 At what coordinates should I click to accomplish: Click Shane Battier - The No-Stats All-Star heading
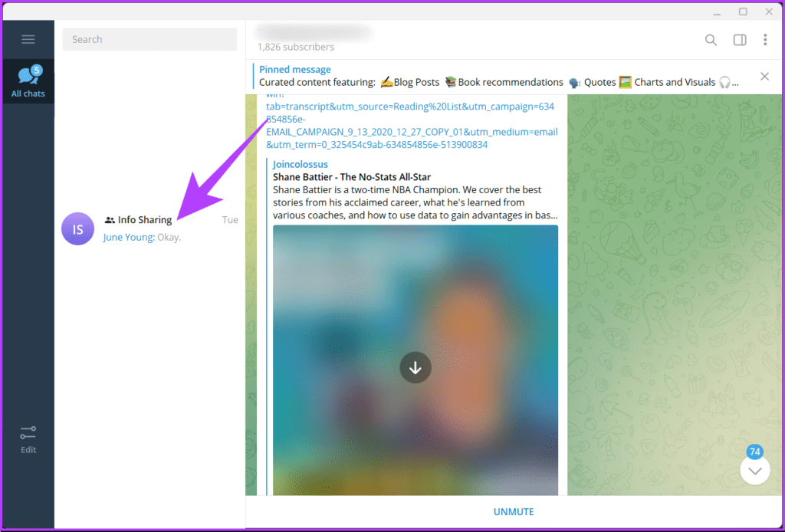pyautogui.click(x=351, y=176)
